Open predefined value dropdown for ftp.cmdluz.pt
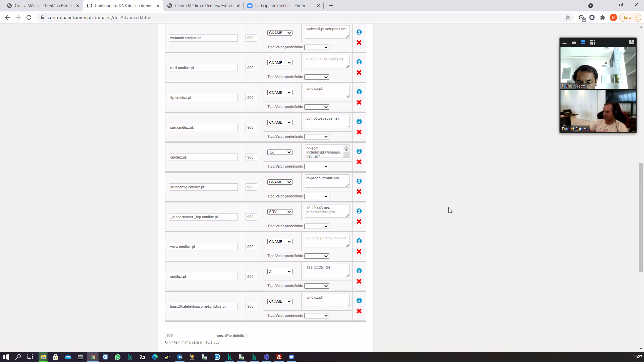Screen dimensions: 644x362 pos(317,107)
